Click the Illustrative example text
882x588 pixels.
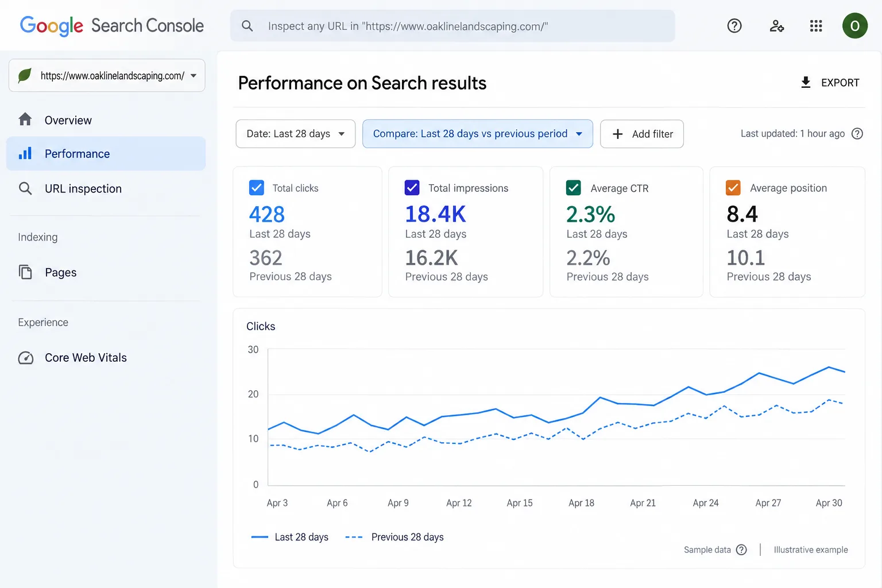click(x=811, y=550)
